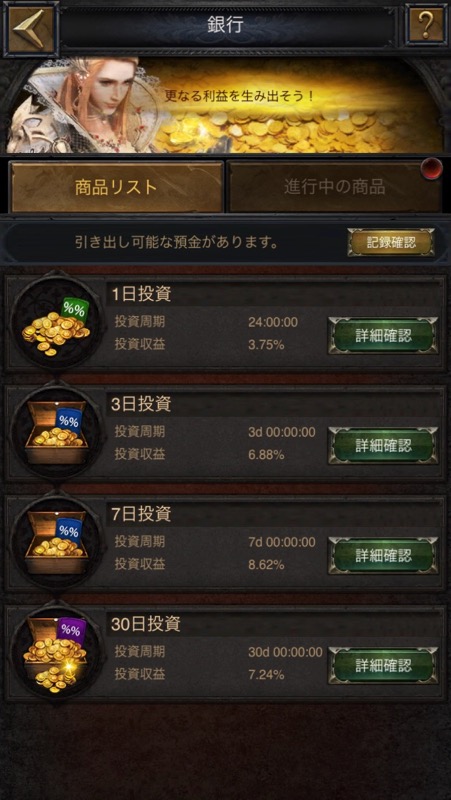451x800 pixels.
Task: Open 詳細確認 for 3日投資
Action: click(x=383, y=445)
